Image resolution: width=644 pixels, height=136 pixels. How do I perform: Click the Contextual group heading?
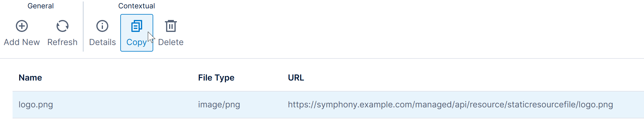point(137,6)
